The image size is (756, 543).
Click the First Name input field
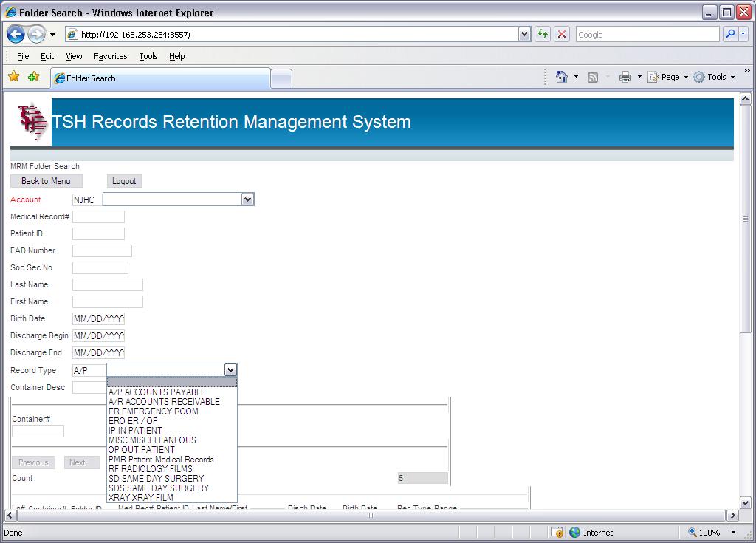pyautogui.click(x=108, y=301)
